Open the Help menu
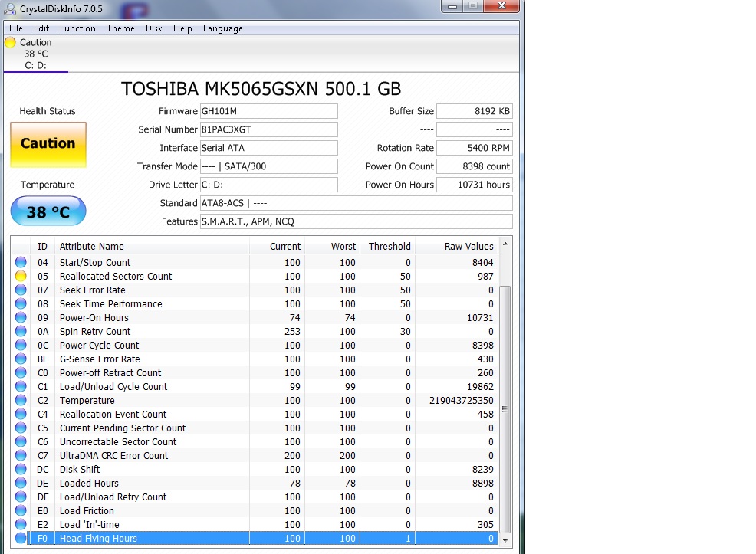 (182, 28)
